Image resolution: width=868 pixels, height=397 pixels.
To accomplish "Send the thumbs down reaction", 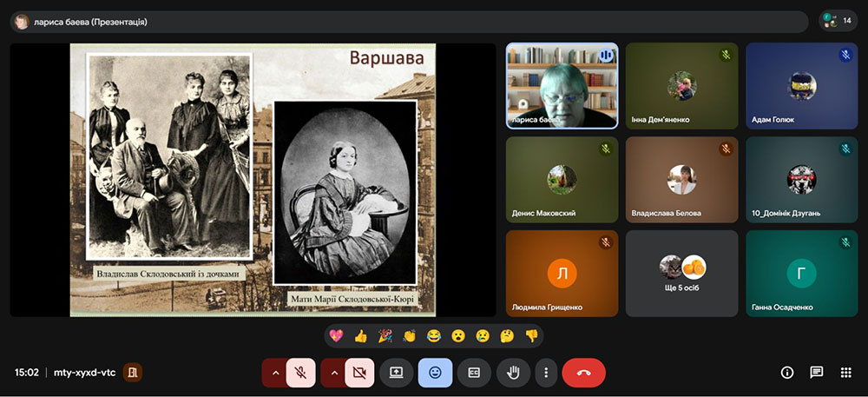I will point(531,335).
